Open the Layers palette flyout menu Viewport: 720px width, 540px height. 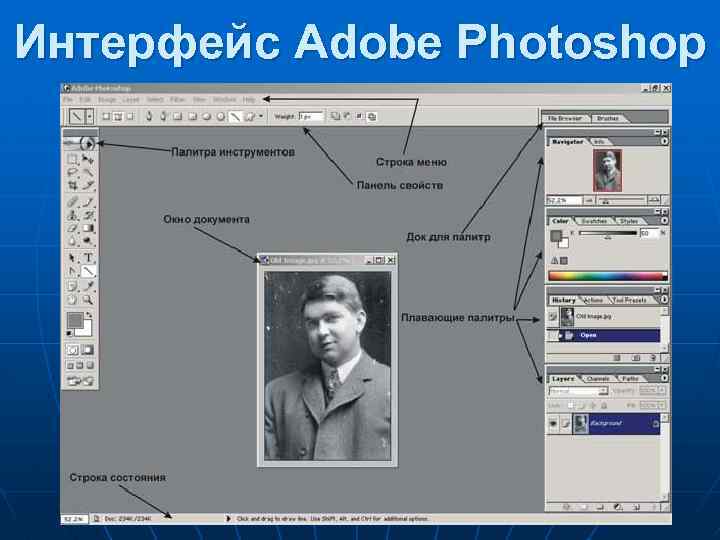coord(664,378)
